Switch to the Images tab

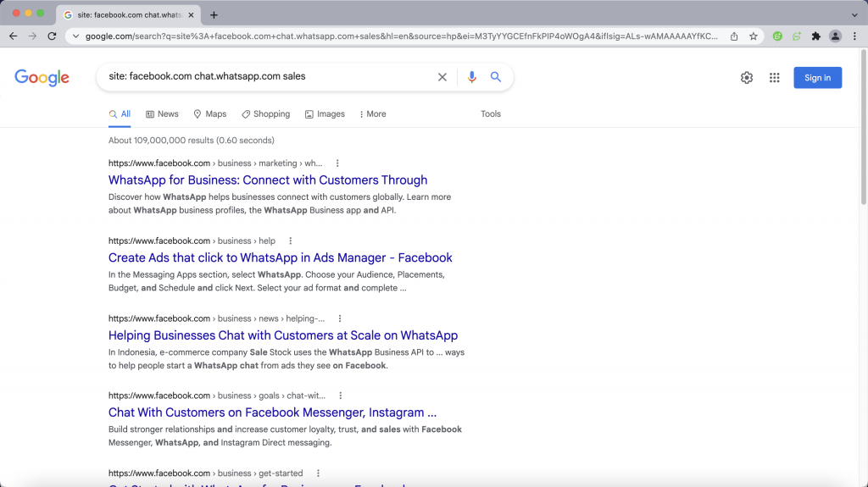pos(325,114)
